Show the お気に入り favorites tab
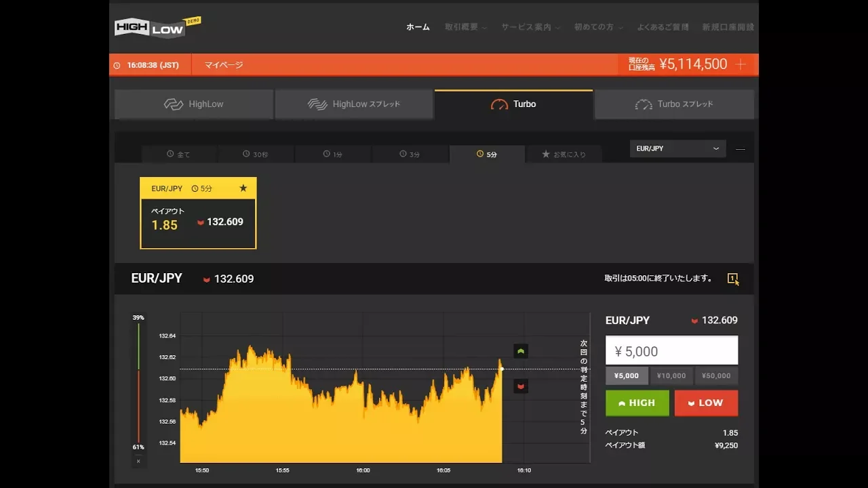This screenshot has height=488, width=868. pos(564,155)
